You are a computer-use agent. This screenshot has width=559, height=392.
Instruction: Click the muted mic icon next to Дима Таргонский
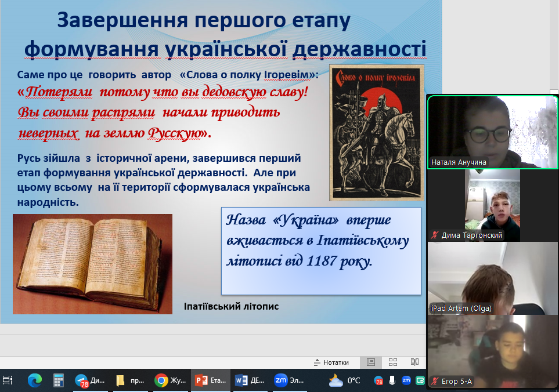pos(435,235)
